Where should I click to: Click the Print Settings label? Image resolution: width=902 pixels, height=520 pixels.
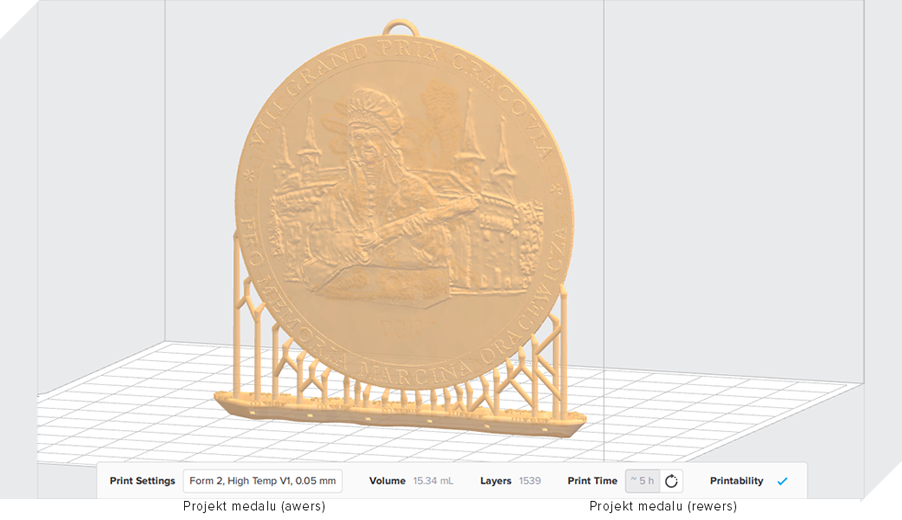point(142,481)
